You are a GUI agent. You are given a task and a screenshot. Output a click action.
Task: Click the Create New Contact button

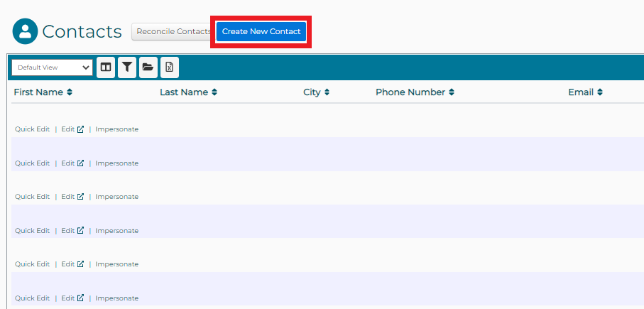[x=261, y=32]
